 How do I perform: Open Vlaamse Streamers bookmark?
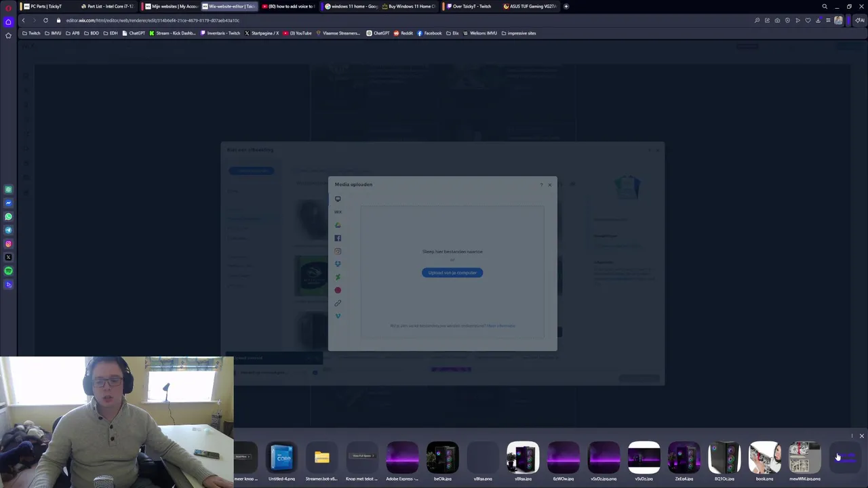coord(338,33)
